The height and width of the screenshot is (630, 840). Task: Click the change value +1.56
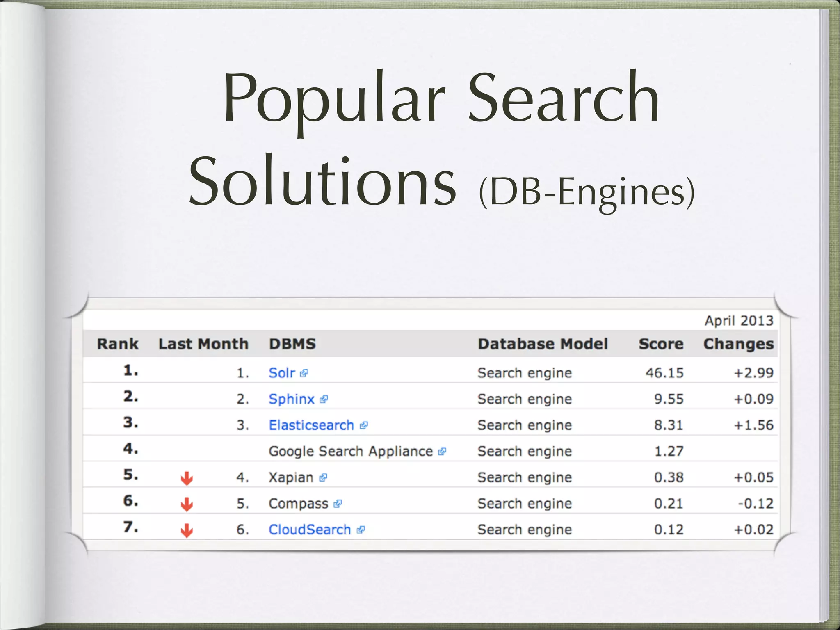754,425
